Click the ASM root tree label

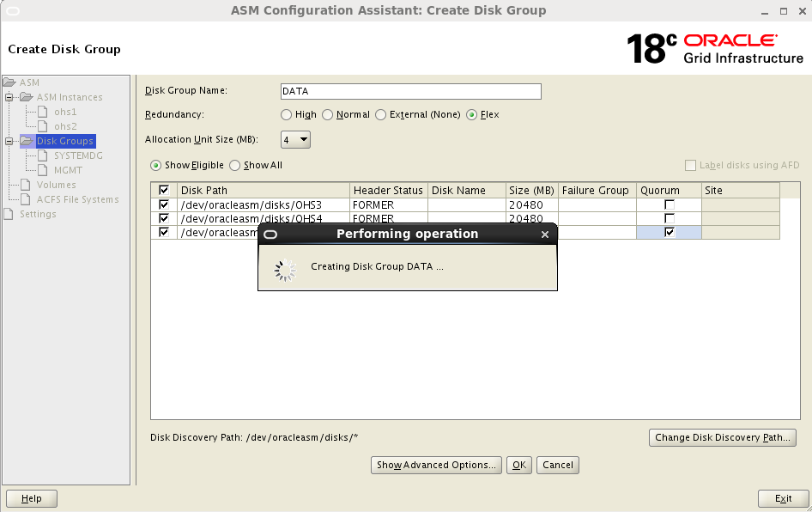[29, 82]
